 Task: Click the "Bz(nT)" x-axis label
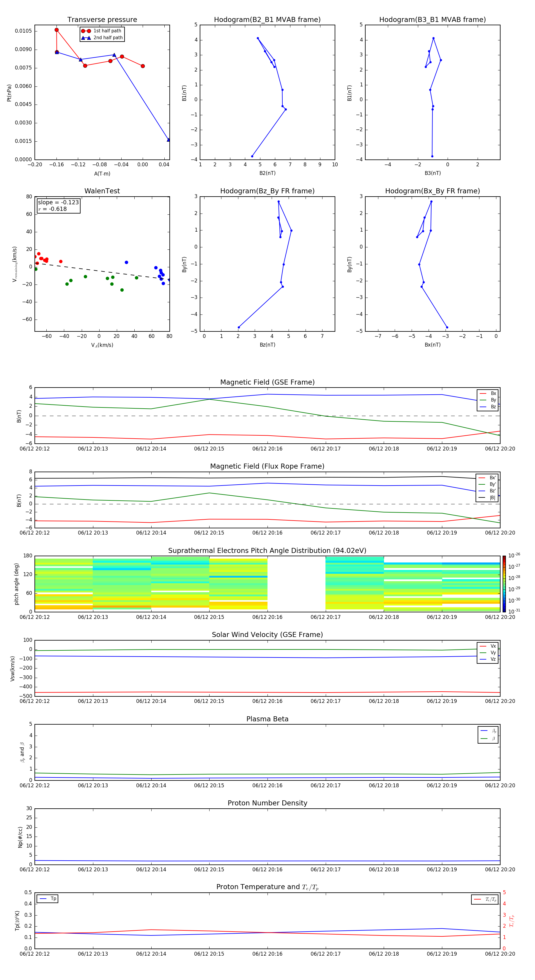(x=267, y=345)
